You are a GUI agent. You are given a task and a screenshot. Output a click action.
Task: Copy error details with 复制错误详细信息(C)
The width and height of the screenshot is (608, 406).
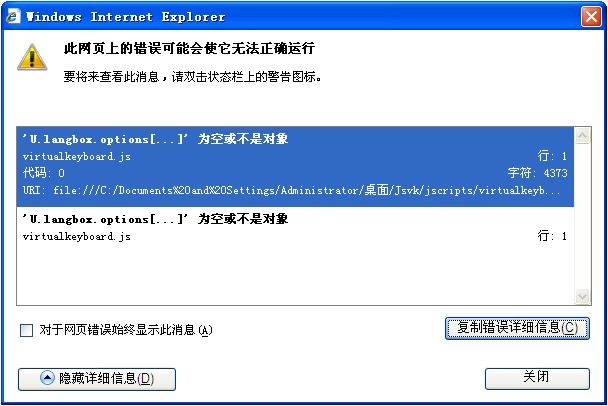click(517, 328)
